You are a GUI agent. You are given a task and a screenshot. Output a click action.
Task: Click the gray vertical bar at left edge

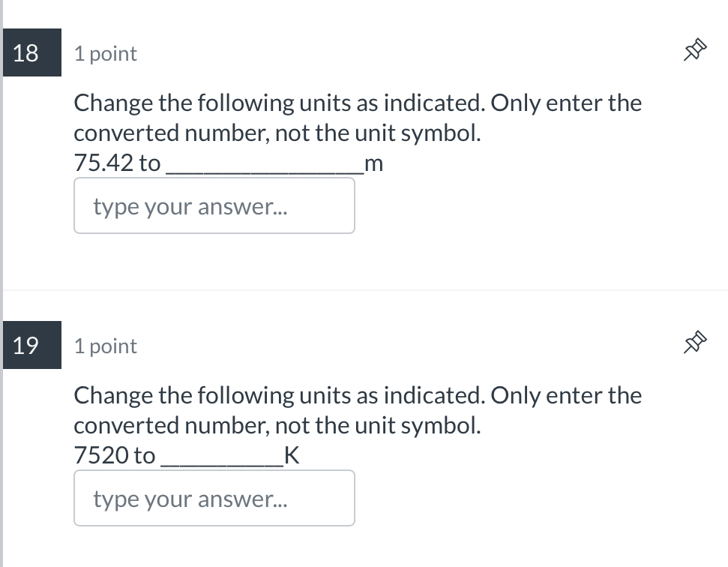pos(1,283)
